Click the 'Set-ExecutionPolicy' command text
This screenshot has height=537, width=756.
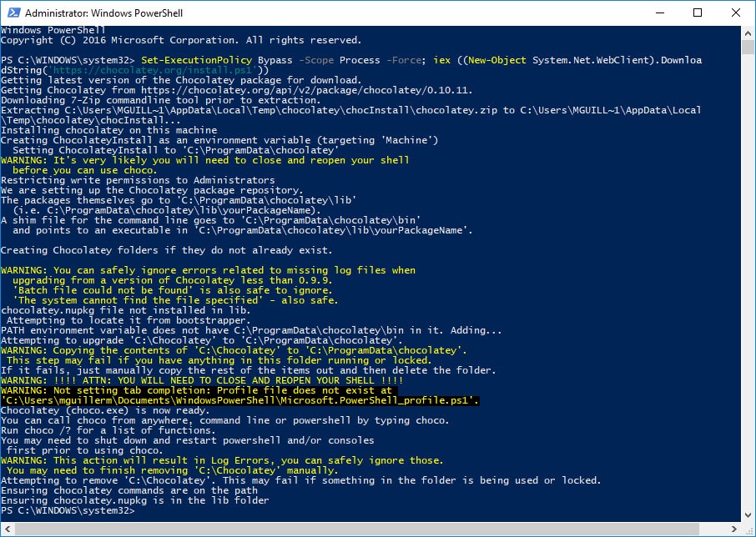click(x=196, y=60)
